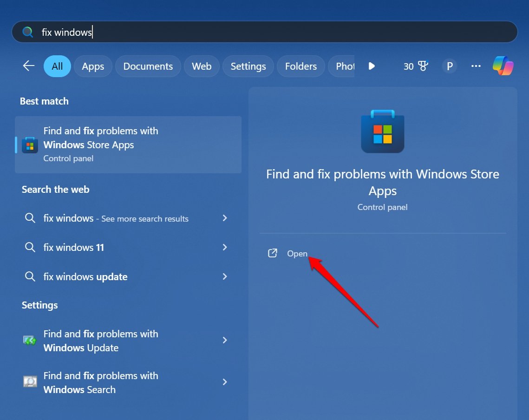The image size is (529, 420).
Task: Show more filter tabs with play arrow
Action: point(372,66)
